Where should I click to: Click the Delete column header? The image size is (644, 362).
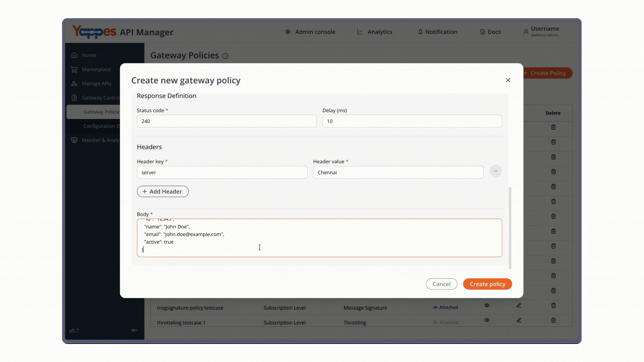[553, 113]
